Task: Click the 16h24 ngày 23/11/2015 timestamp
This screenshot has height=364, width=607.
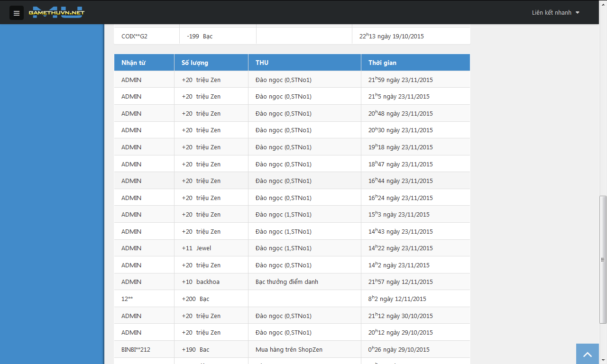Action: pos(401,198)
